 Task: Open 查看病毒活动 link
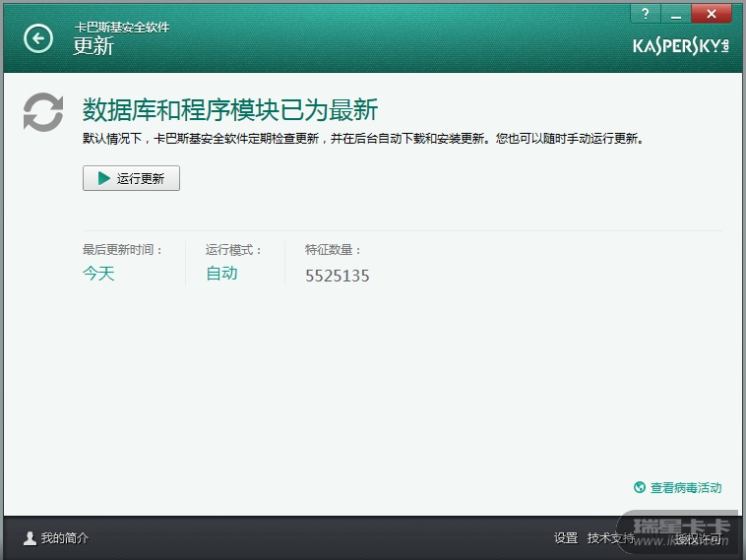686,488
